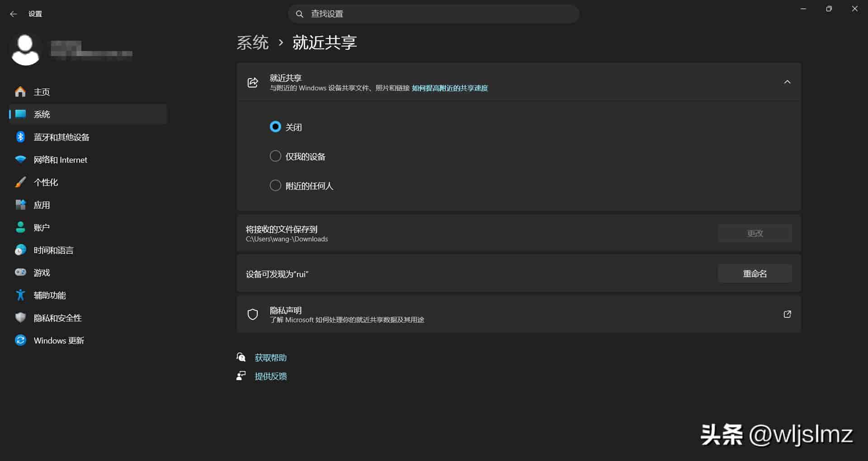Image resolution: width=868 pixels, height=461 pixels.
Task: Restore down the Settings window
Action: tap(829, 9)
